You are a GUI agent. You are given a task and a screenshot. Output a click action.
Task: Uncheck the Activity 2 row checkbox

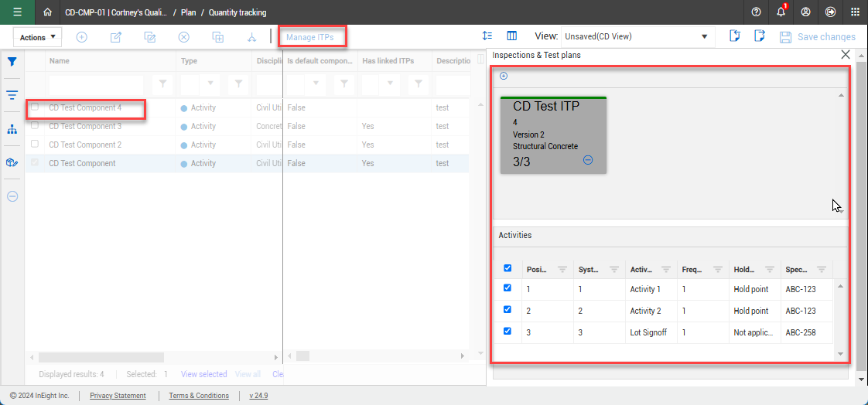click(x=507, y=309)
